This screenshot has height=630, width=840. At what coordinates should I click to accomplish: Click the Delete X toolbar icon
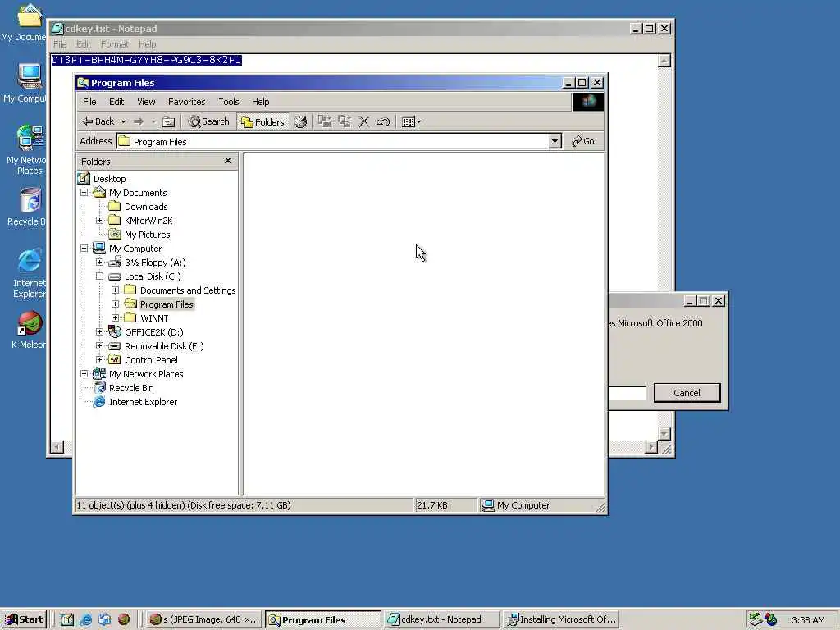coord(363,121)
